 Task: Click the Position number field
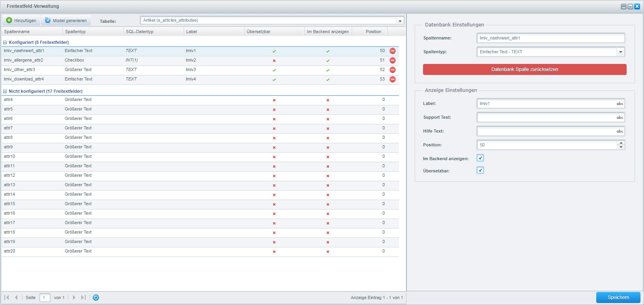(547, 145)
